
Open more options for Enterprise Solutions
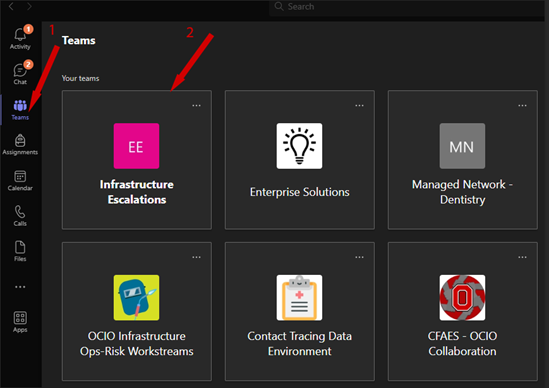click(x=360, y=105)
